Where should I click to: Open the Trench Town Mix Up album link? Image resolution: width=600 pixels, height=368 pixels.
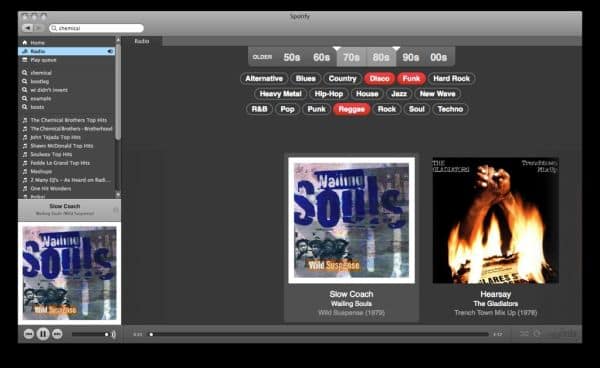496,313
